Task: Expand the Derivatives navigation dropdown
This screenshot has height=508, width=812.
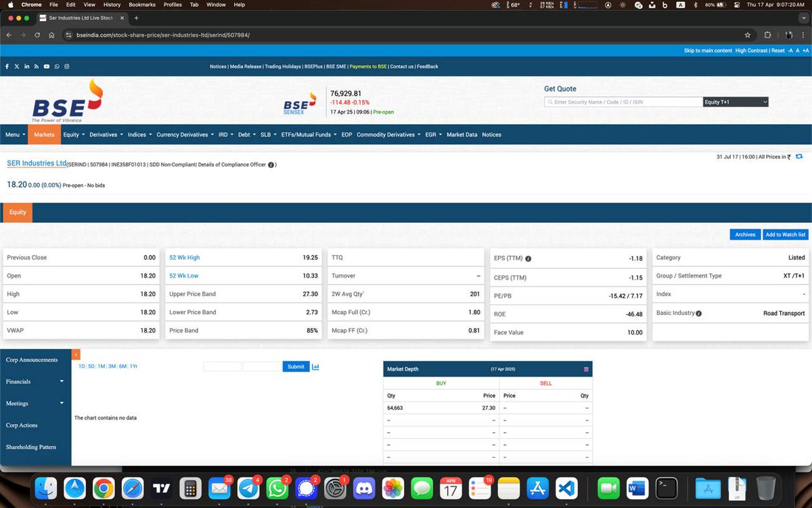Action: 106,135
